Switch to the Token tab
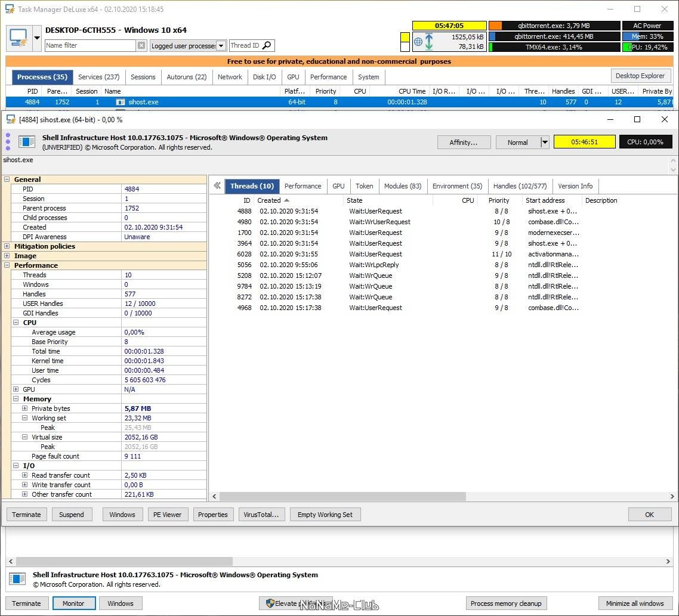 pyautogui.click(x=364, y=186)
